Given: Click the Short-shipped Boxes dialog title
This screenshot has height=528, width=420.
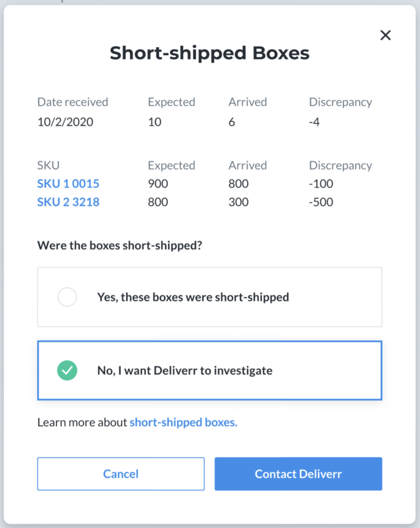Looking at the screenshot, I should click(x=210, y=53).
